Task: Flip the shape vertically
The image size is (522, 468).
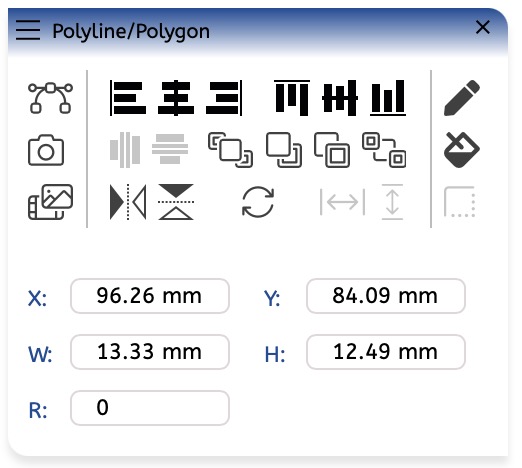Action: click(176, 202)
